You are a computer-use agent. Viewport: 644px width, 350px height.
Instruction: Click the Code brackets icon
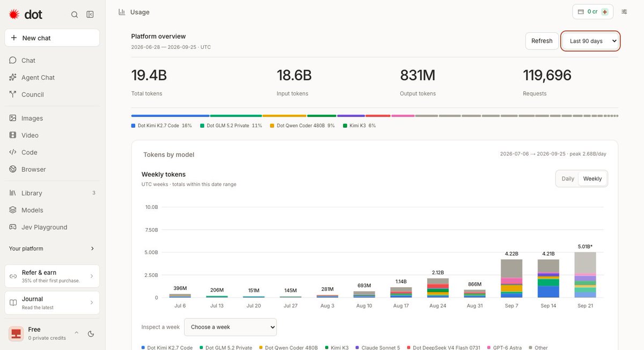point(13,152)
